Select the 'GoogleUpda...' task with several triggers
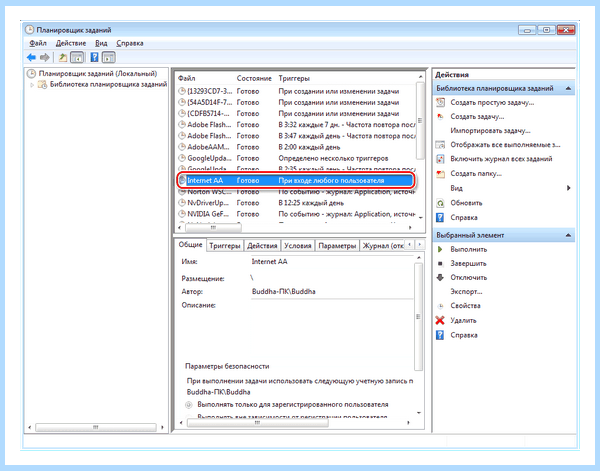Screen dimensions: 600x471 click(x=296, y=158)
